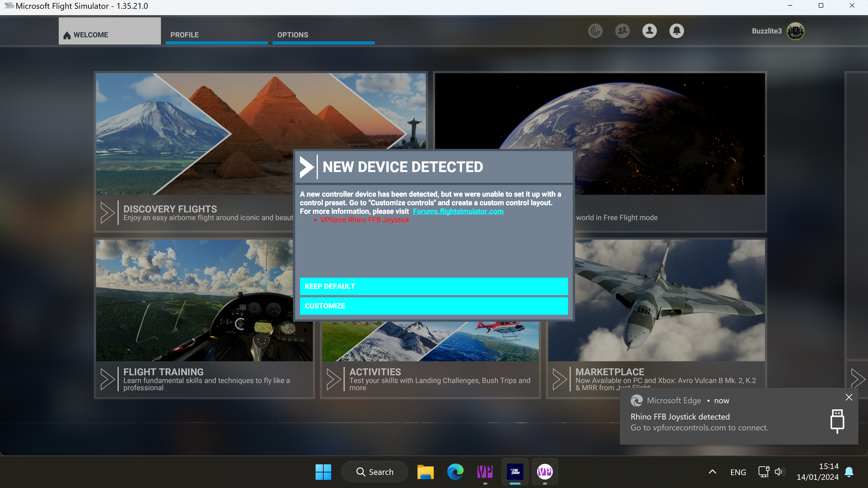Open File Explorer from the taskbar
This screenshot has height=488, width=868.
(426, 472)
